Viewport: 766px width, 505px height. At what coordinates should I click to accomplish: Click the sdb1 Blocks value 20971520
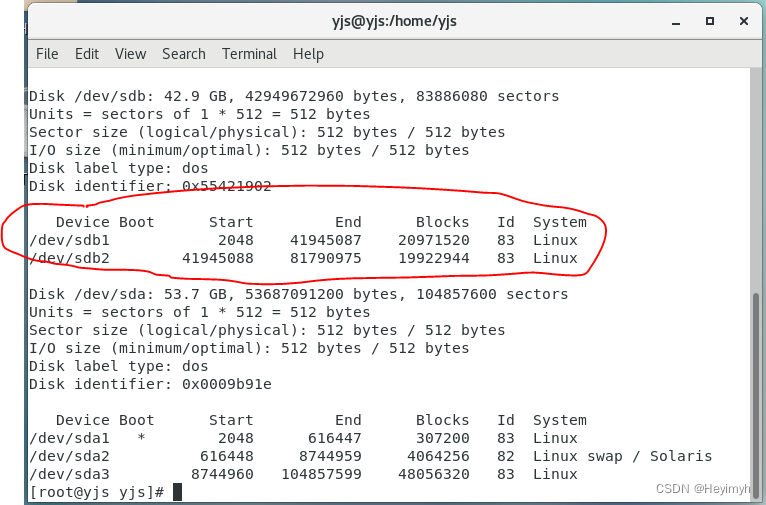[434, 240]
